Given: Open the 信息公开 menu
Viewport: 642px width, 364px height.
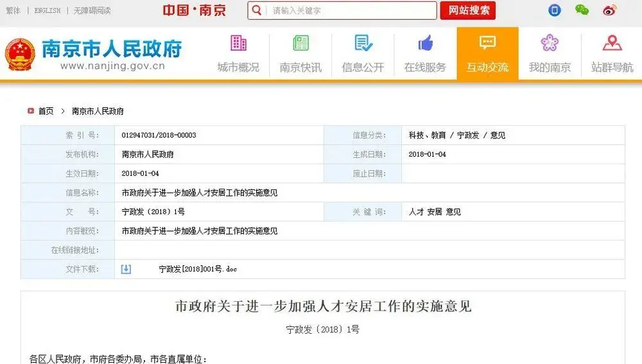Looking at the screenshot, I should (x=363, y=67).
